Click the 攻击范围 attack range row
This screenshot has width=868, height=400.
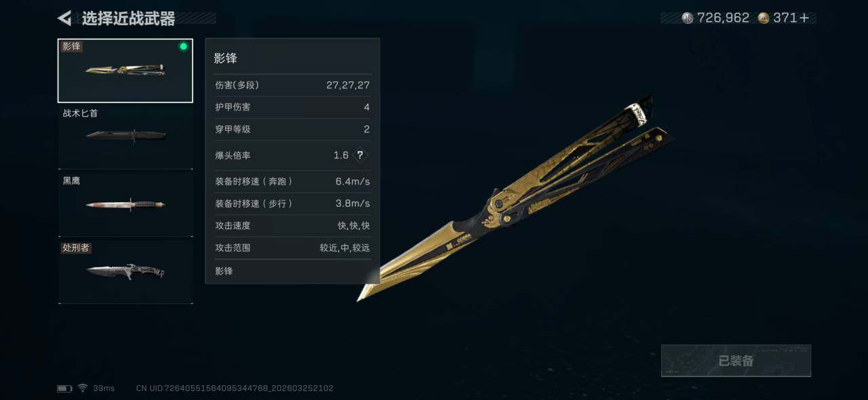292,248
